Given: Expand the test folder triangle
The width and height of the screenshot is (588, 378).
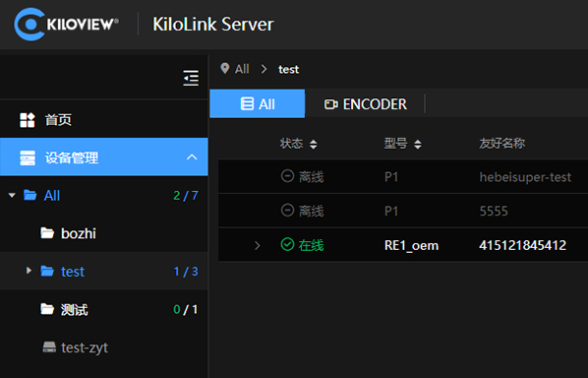Looking at the screenshot, I should pos(29,271).
